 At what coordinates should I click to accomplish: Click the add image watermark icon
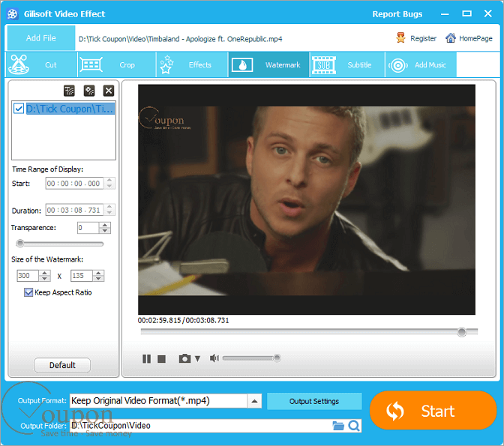click(89, 91)
